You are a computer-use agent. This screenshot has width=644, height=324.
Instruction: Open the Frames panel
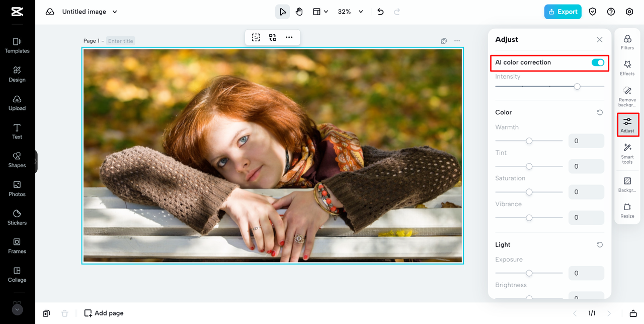pyautogui.click(x=17, y=246)
